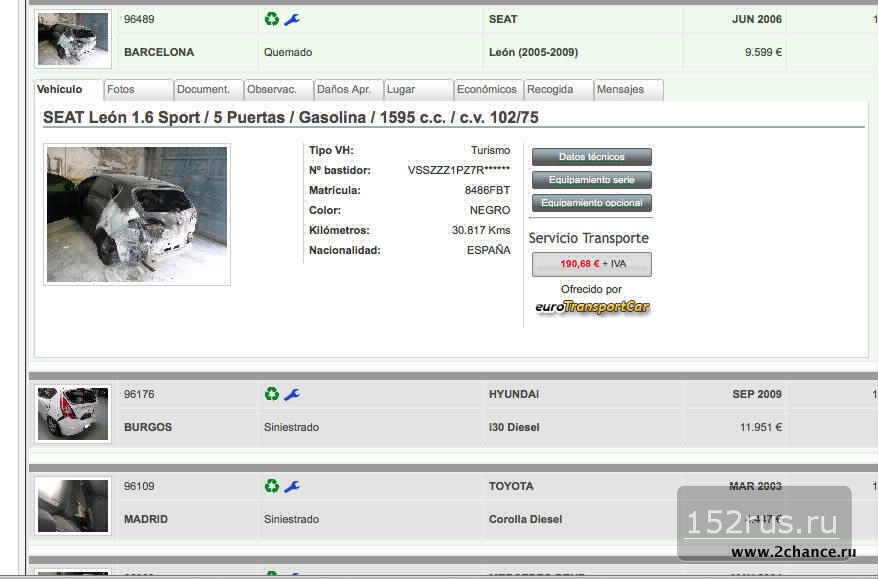Screen dimensions: 878x579
Task: Open the Document. tab
Action: click(x=208, y=90)
